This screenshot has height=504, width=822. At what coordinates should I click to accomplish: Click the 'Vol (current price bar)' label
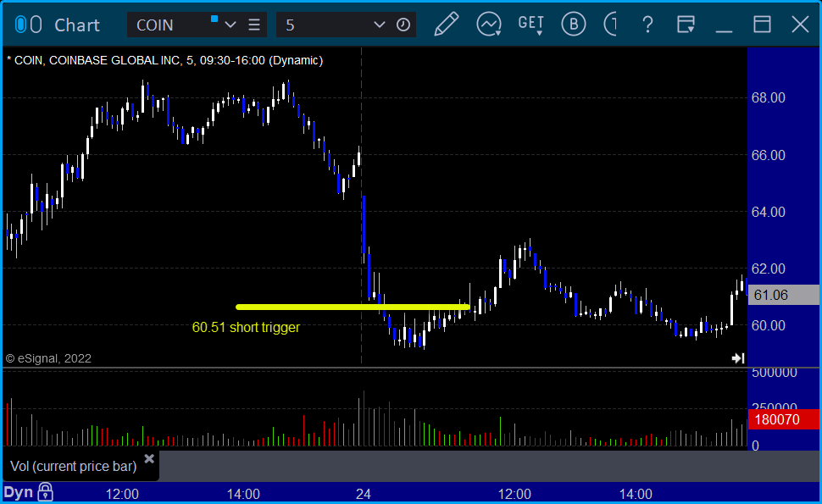point(74,466)
